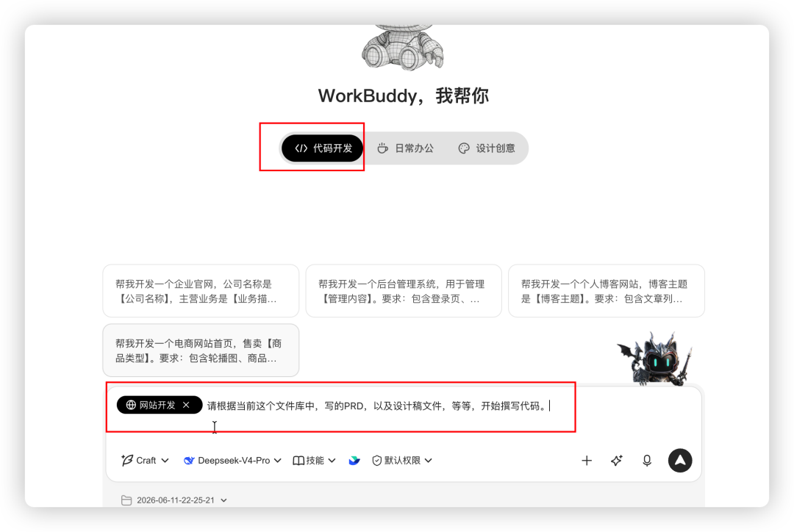The width and height of the screenshot is (794, 532).
Task: Open the Deepseek-V4-Pro model dropdown
Action: pos(232,461)
